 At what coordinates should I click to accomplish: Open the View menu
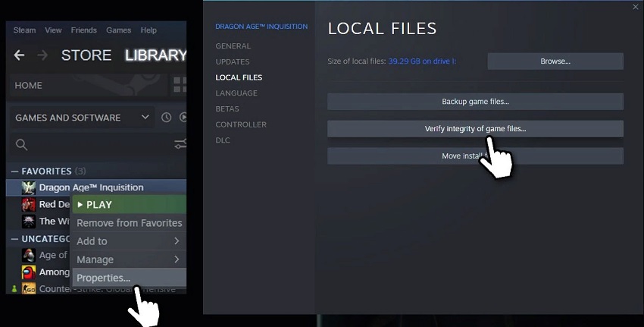(x=53, y=30)
